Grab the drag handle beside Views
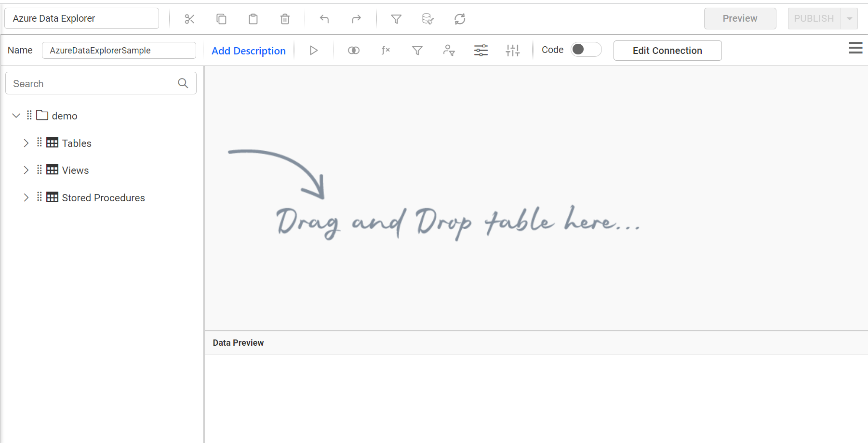The width and height of the screenshot is (868, 443). (x=40, y=169)
